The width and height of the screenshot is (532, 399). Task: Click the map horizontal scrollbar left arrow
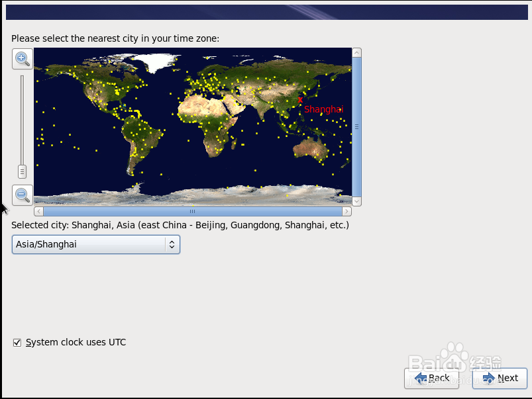[x=38, y=212]
